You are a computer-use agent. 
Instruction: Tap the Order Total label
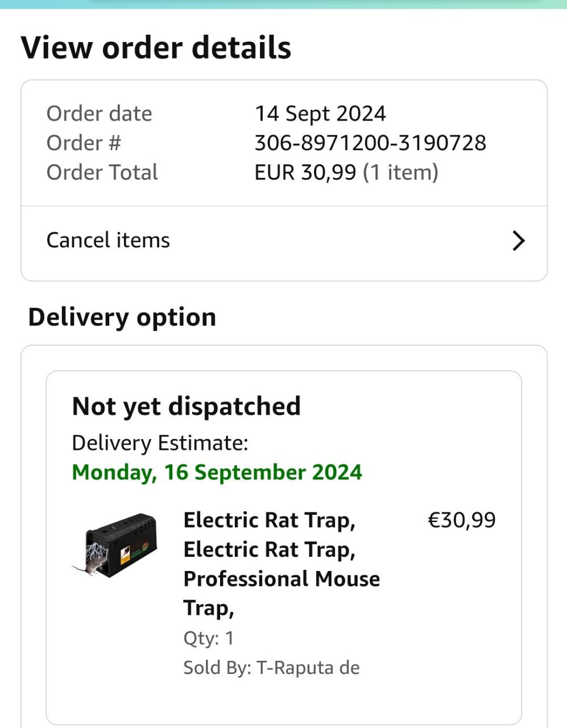[102, 172]
